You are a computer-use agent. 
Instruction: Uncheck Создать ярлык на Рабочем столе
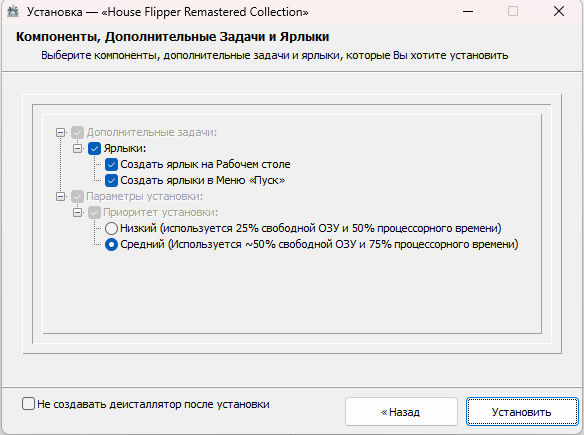coord(111,164)
